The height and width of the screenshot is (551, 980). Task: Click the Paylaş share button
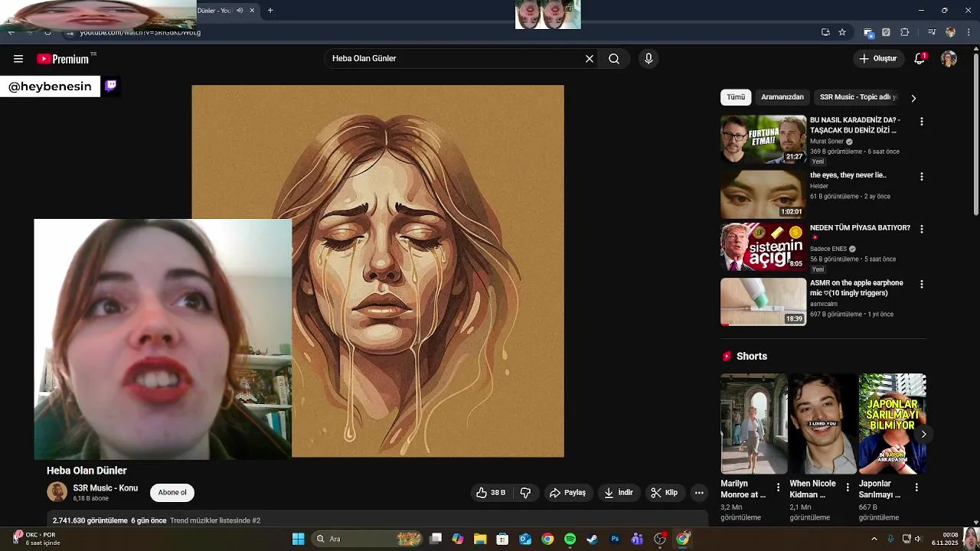click(567, 493)
